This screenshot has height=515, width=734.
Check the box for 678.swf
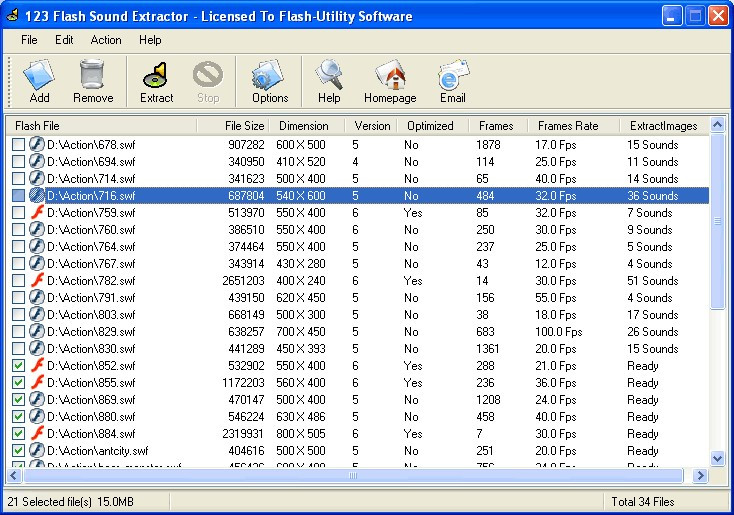[x=18, y=145]
